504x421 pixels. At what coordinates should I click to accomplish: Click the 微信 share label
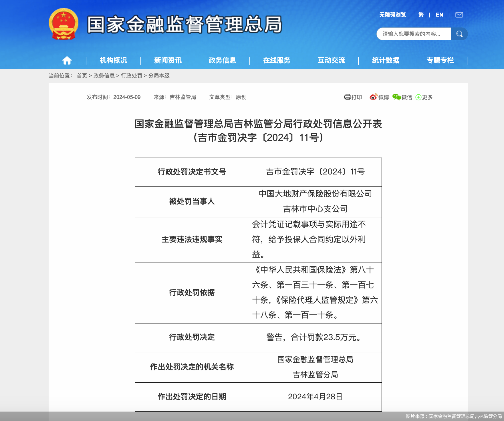point(407,97)
